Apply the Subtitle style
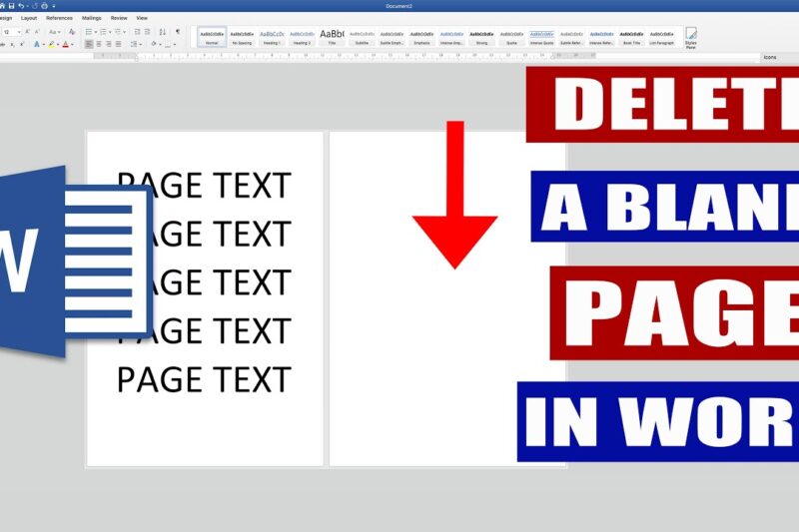 (x=362, y=37)
